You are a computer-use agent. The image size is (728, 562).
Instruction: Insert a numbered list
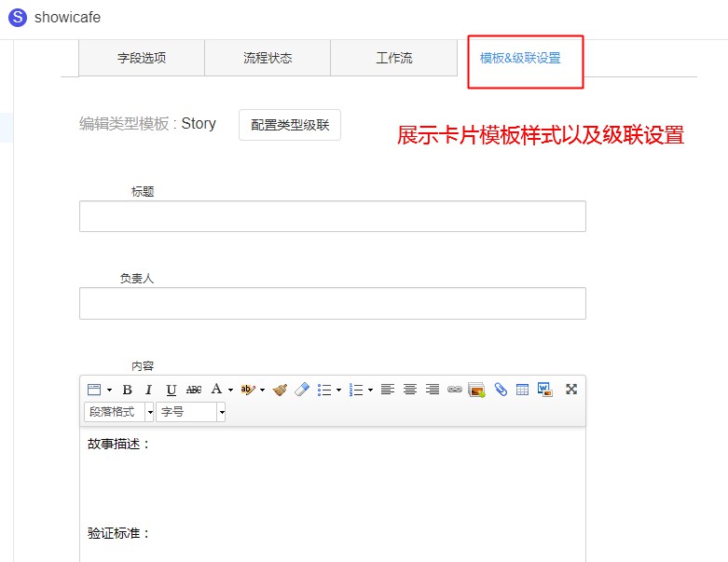356,390
